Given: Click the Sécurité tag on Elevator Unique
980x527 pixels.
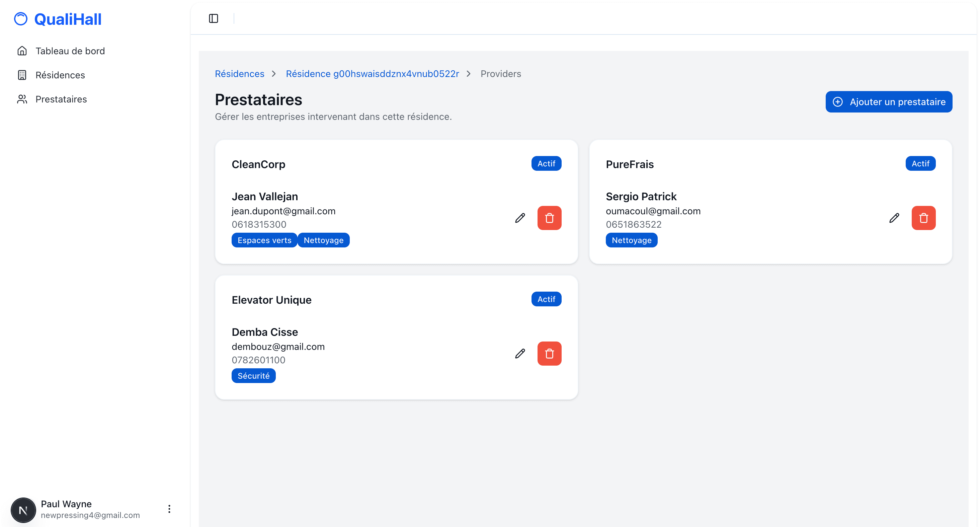Looking at the screenshot, I should (x=253, y=376).
